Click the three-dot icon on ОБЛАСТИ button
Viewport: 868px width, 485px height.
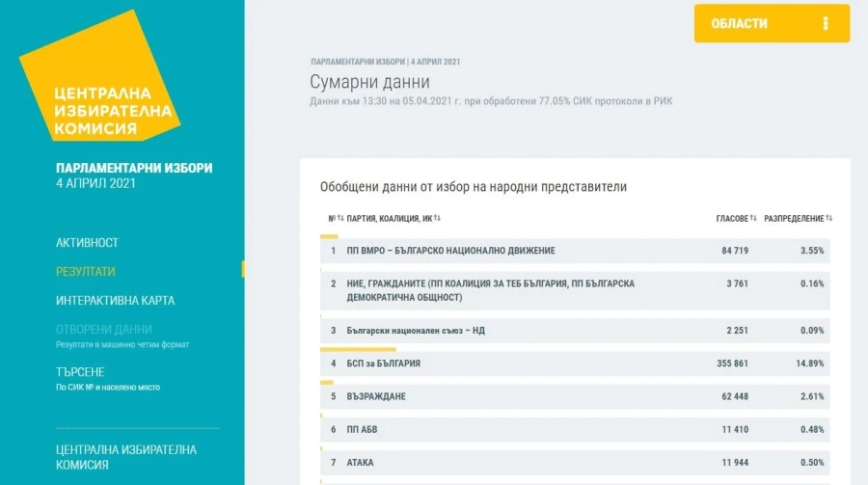point(826,23)
